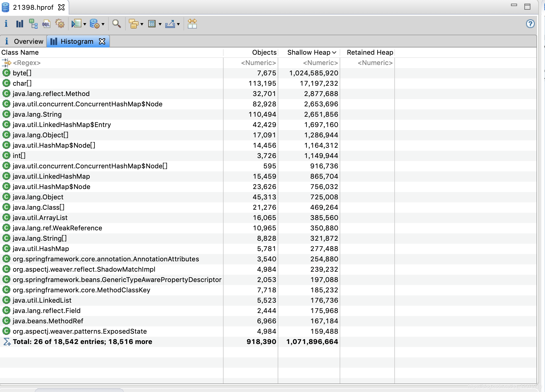Create a histogram from the toolbar bars icon
Viewport: 545px width, 392px height.
(x=20, y=24)
